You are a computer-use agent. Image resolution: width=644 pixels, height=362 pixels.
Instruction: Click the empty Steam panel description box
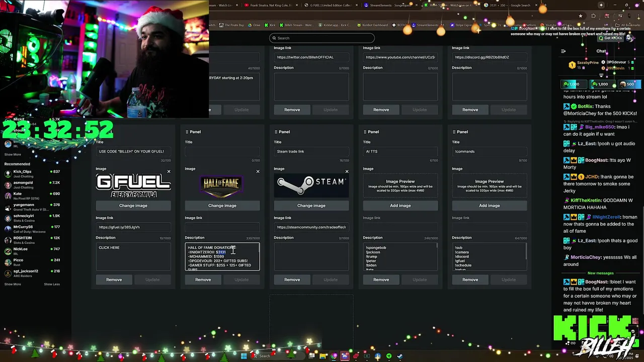pyautogui.click(x=311, y=256)
